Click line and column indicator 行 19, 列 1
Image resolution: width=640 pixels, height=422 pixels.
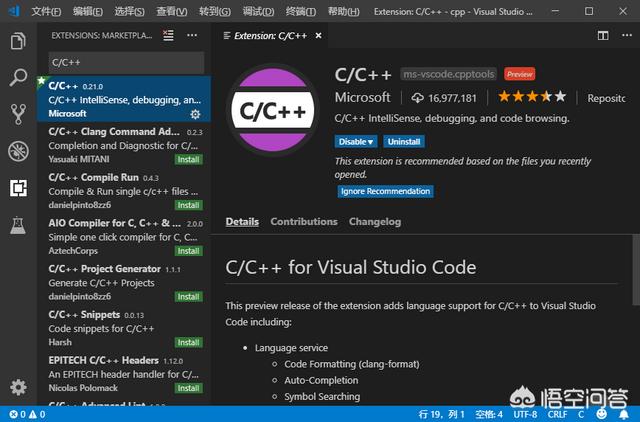(442, 415)
